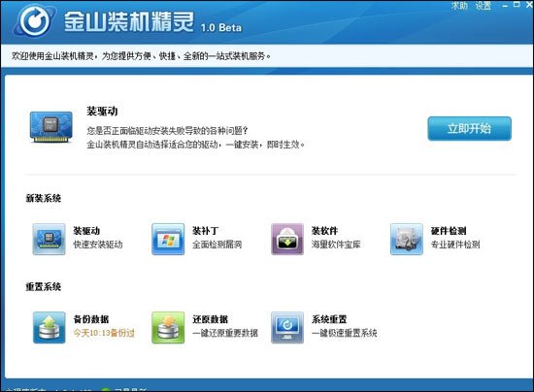
Task: Click the 装驱动 driver chip icon in 新装系统
Action: pos(50,239)
